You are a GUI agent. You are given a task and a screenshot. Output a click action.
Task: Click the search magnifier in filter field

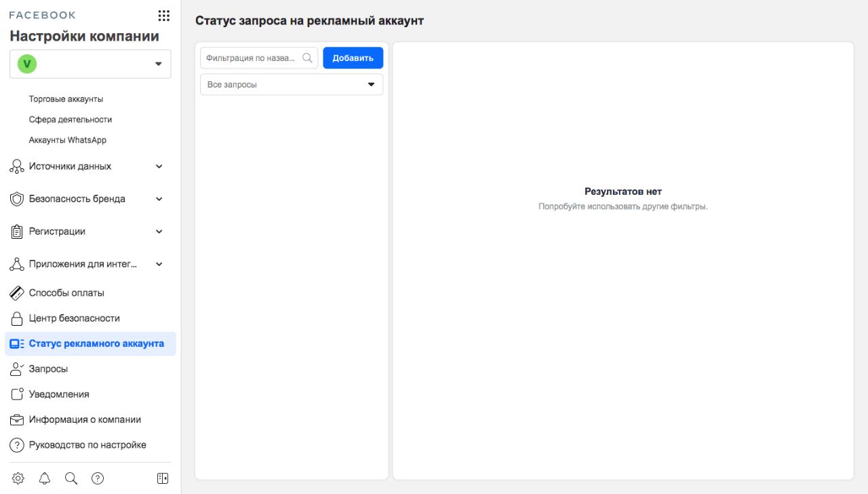point(307,58)
